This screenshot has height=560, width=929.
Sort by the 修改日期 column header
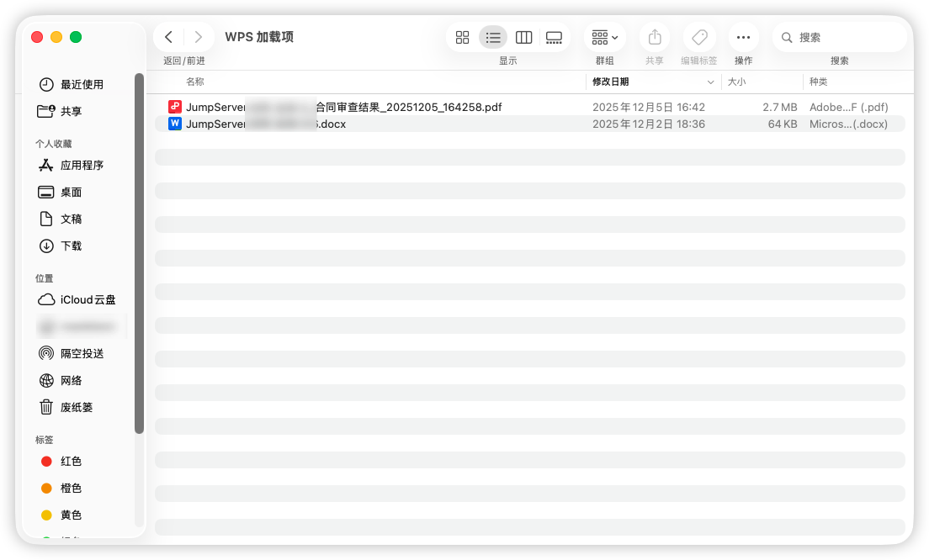(610, 82)
